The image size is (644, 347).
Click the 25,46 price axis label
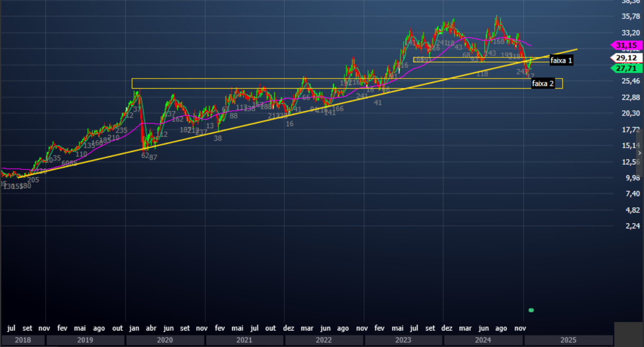(x=631, y=81)
